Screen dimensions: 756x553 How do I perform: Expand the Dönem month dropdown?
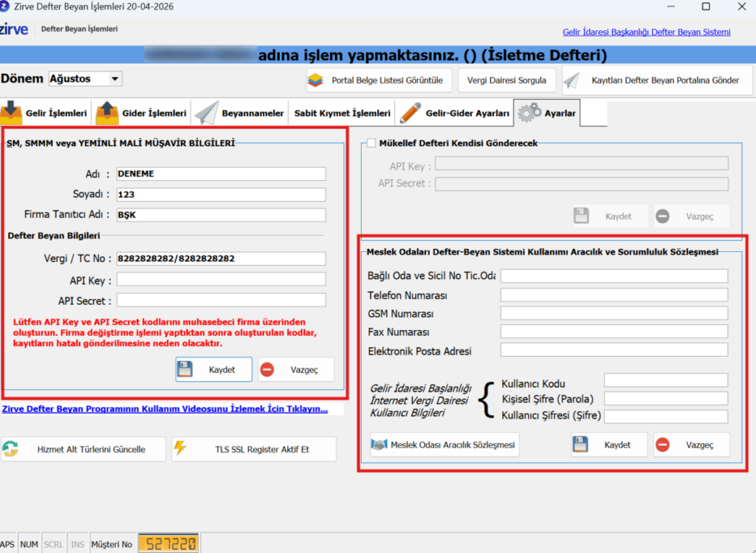pyautogui.click(x=114, y=78)
